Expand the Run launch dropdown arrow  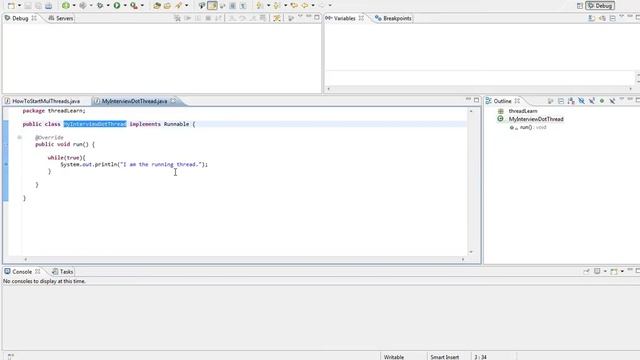(x=125, y=6)
